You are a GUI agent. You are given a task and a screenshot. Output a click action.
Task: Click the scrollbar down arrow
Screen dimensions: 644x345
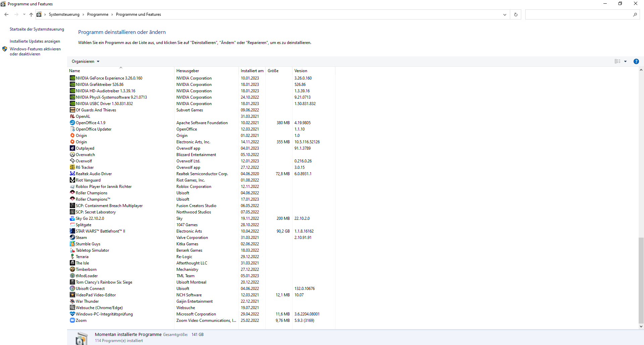[x=641, y=326]
